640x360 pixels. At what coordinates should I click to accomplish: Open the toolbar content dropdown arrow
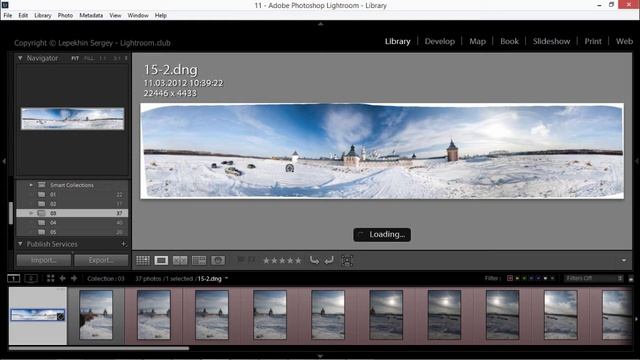(x=624, y=260)
